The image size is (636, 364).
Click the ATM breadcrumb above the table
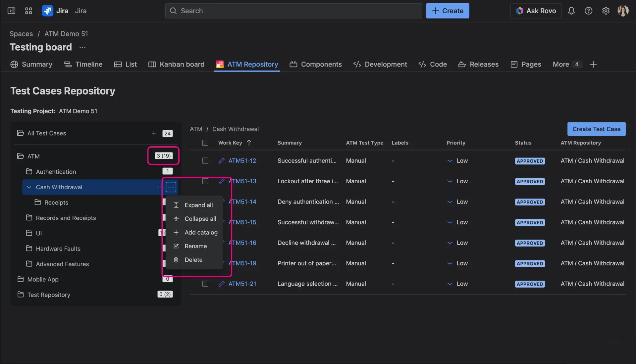coord(196,129)
